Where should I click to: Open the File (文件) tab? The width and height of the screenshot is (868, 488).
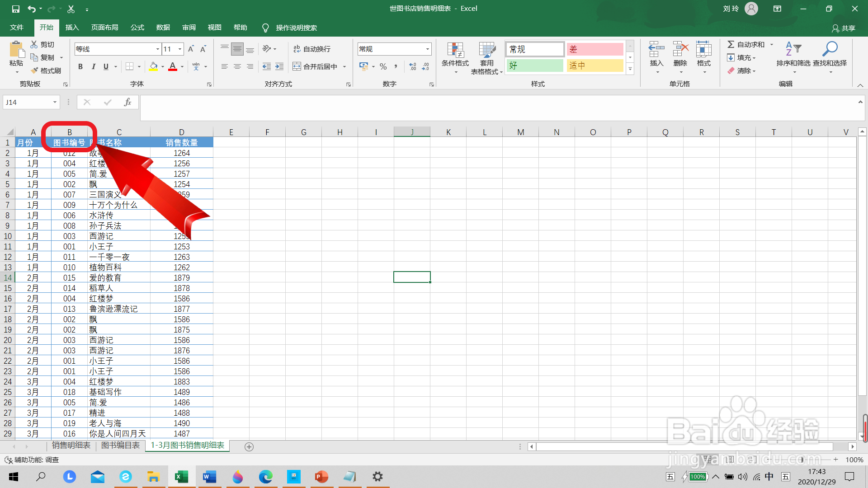click(x=17, y=28)
